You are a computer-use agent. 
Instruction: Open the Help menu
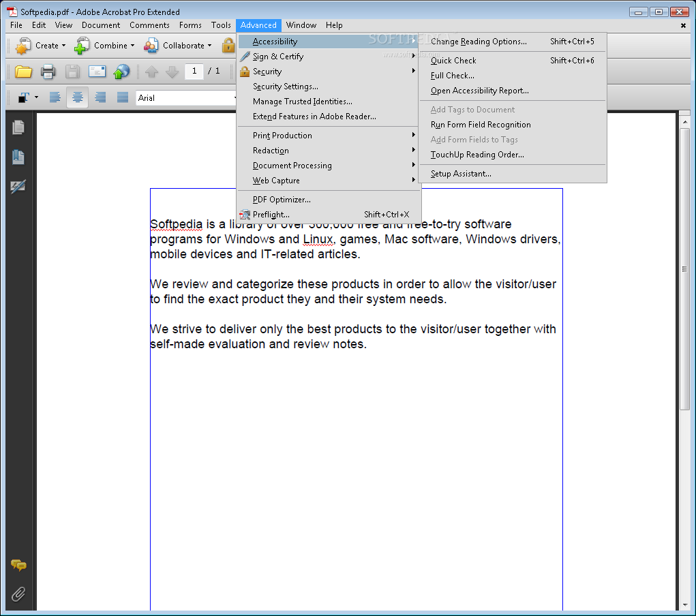[x=334, y=25]
